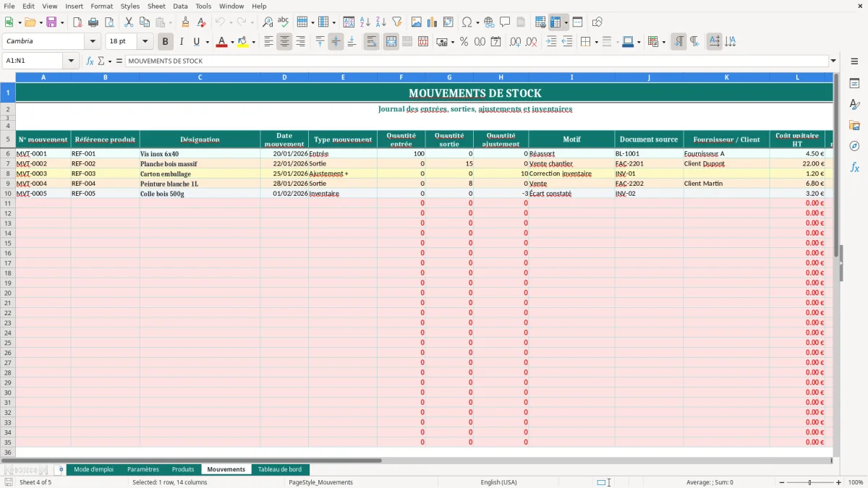Open font color dropdown arrow

pyautogui.click(x=232, y=42)
